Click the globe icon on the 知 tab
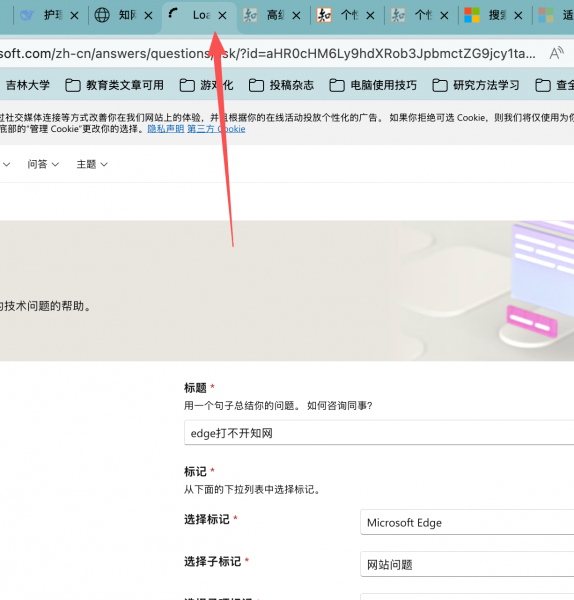The image size is (574, 600). tap(102, 15)
